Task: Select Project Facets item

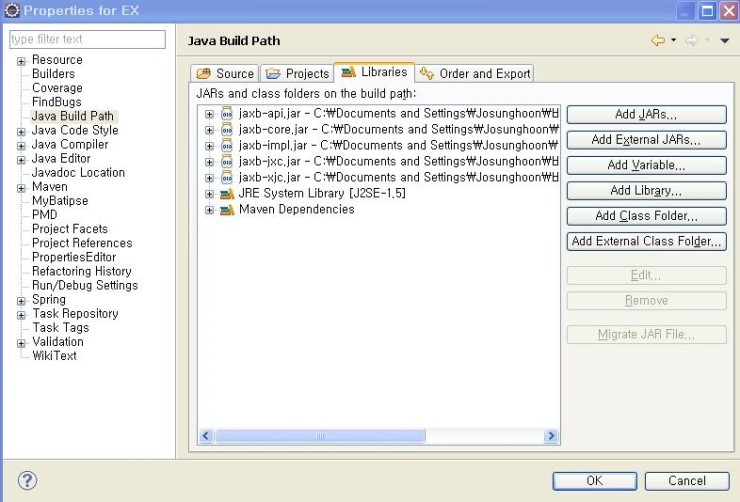Action: click(70, 229)
